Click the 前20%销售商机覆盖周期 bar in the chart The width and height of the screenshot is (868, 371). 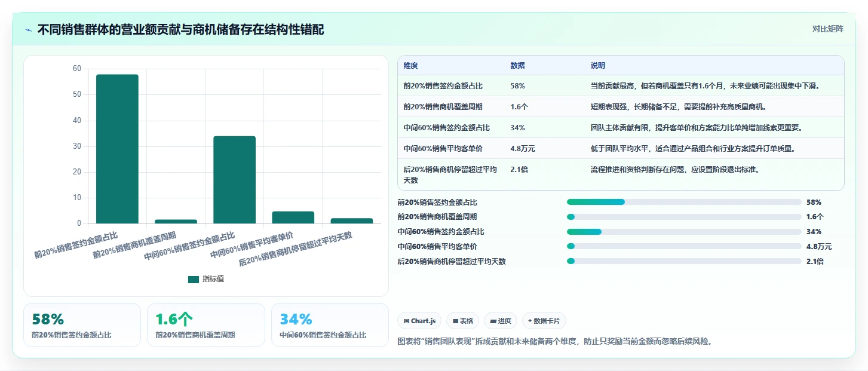coord(176,222)
